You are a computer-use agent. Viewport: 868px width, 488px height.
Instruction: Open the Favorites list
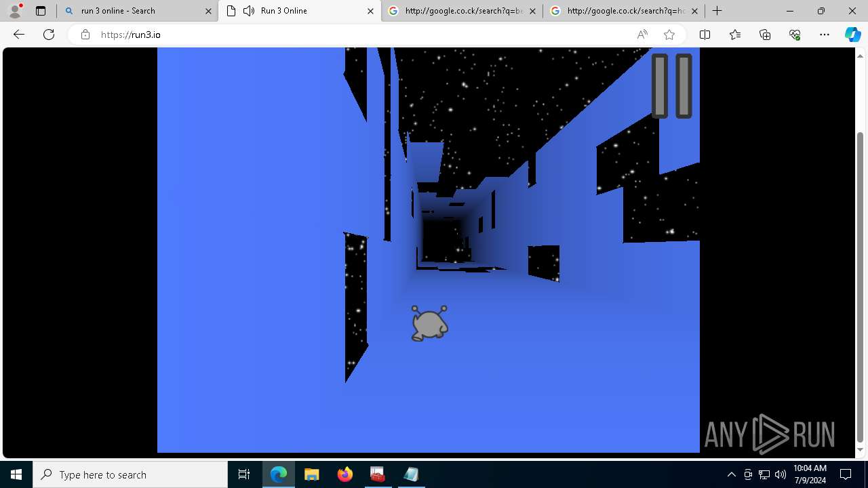pyautogui.click(x=735, y=35)
